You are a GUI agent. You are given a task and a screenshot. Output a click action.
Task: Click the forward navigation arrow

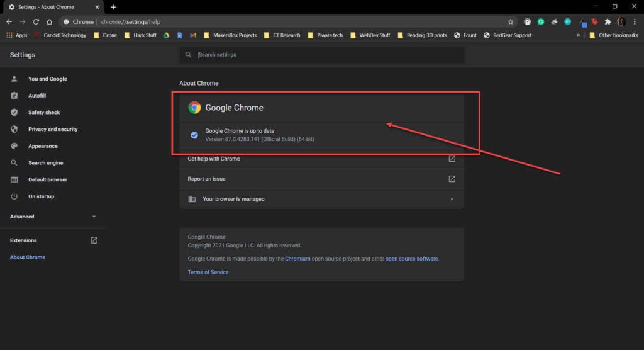pyautogui.click(x=23, y=22)
